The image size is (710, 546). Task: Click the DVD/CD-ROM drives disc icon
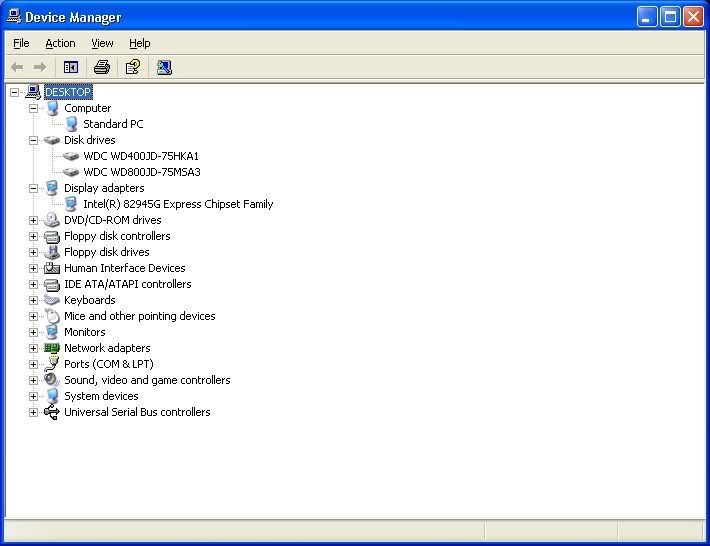52,220
